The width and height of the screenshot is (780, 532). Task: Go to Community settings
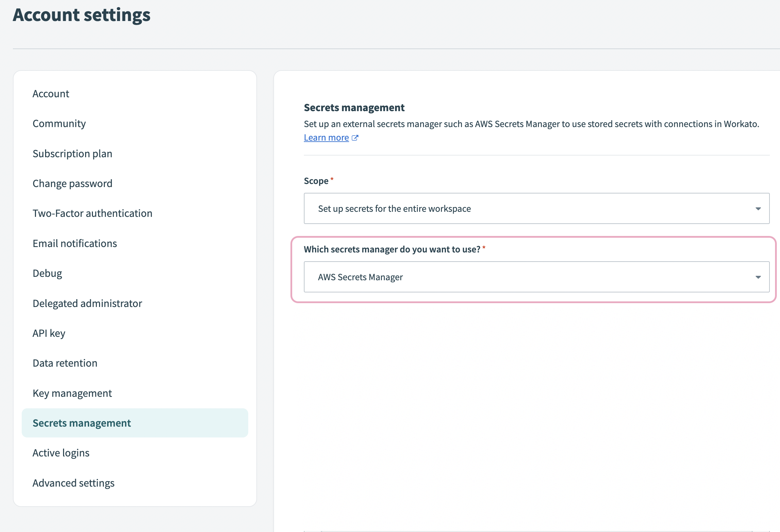(59, 124)
